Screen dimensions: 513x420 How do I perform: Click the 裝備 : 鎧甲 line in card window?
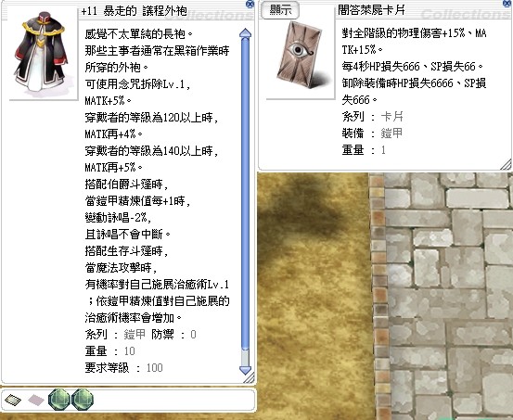point(372,134)
